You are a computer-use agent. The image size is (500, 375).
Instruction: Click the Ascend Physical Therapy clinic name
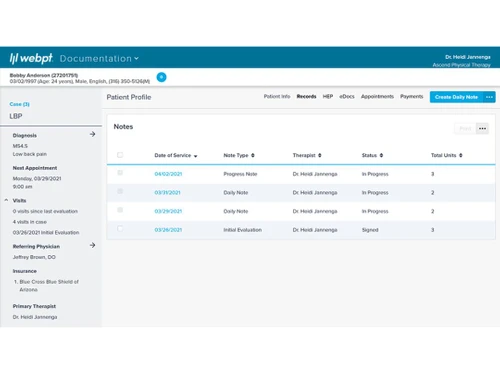point(462,65)
